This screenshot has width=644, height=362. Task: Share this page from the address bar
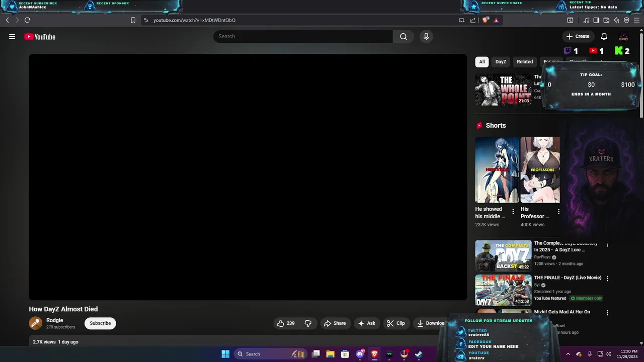[473, 20]
